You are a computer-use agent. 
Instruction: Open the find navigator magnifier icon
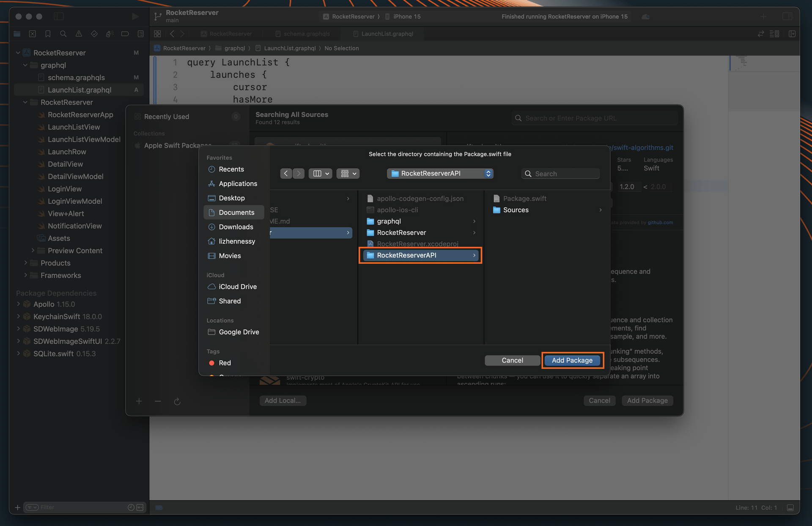pyautogui.click(x=63, y=34)
